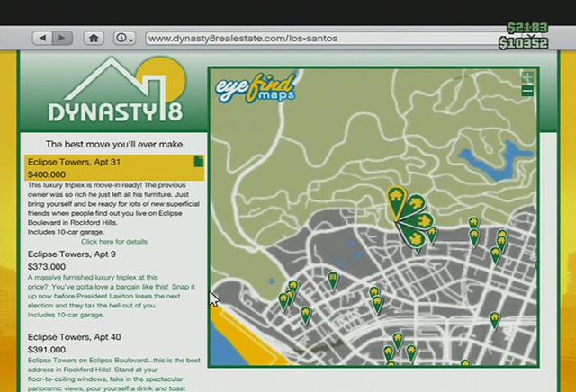This screenshot has height=392, width=576.
Task: Focus the dynasty8realestate.com address bar
Action: click(x=315, y=39)
